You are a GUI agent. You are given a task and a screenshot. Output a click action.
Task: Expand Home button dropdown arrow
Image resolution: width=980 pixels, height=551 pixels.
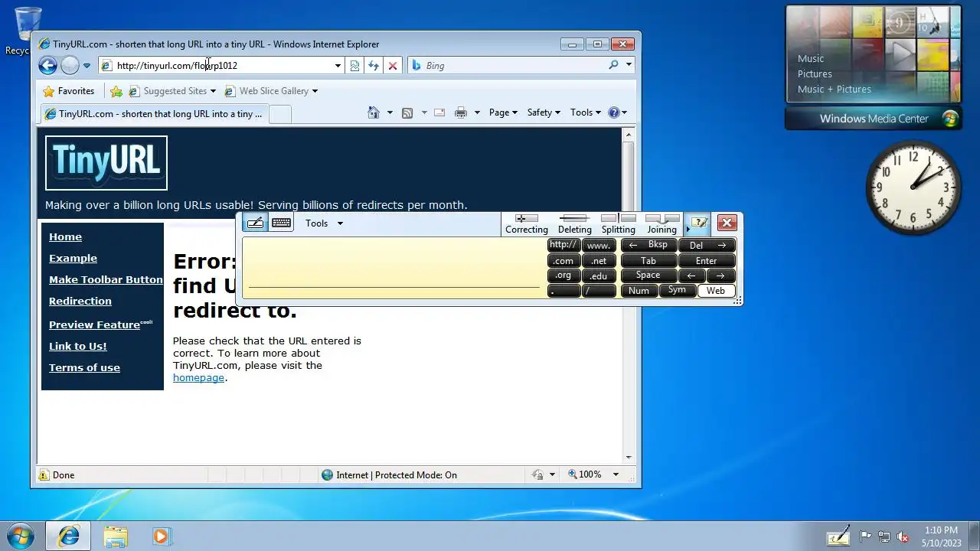390,112
